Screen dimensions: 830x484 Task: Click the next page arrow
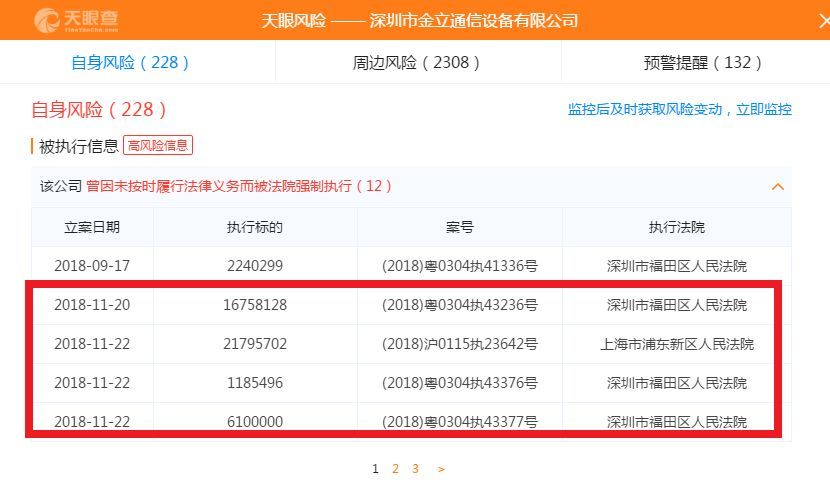(x=441, y=469)
